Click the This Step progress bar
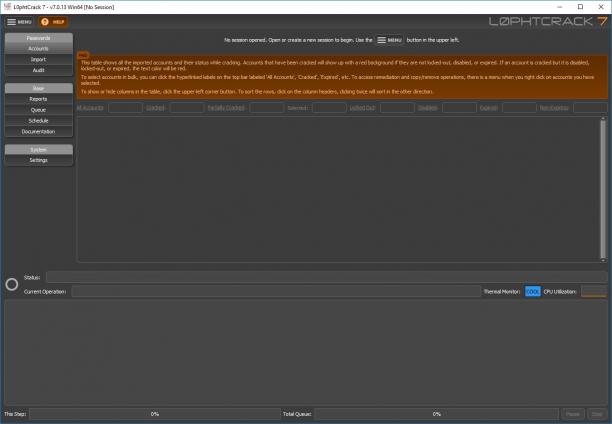The width and height of the screenshot is (612, 424). (x=155, y=414)
